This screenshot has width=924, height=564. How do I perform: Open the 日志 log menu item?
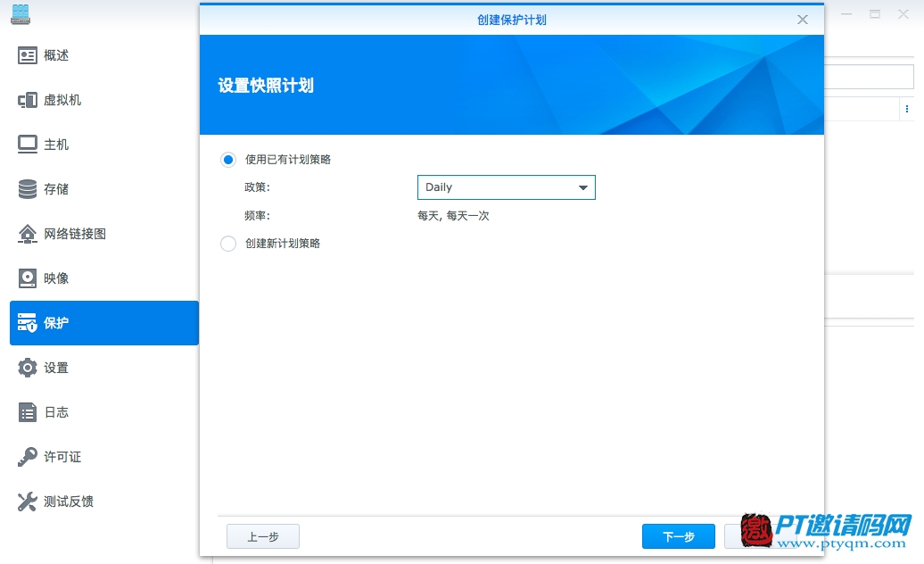56,412
